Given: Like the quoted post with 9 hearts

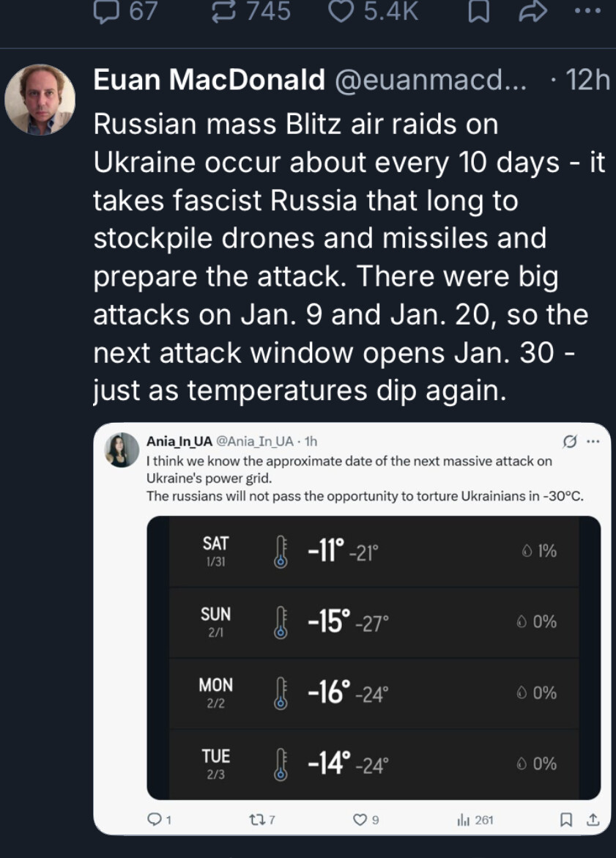Looking at the screenshot, I should click(360, 820).
